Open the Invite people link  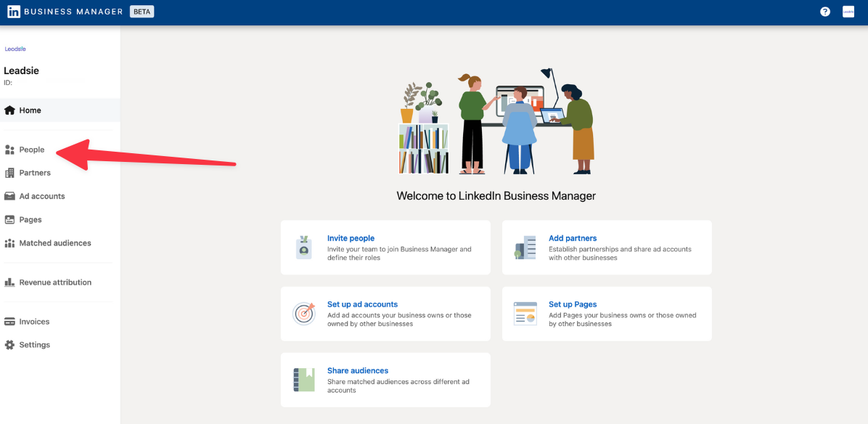coord(351,237)
